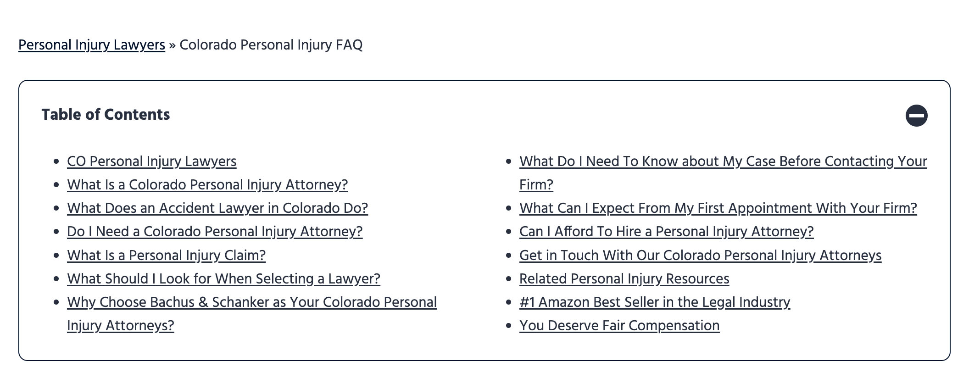The height and width of the screenshot is (389, 980).
Task: Open the Related Personal Injury Resources link
Action: 624,278
